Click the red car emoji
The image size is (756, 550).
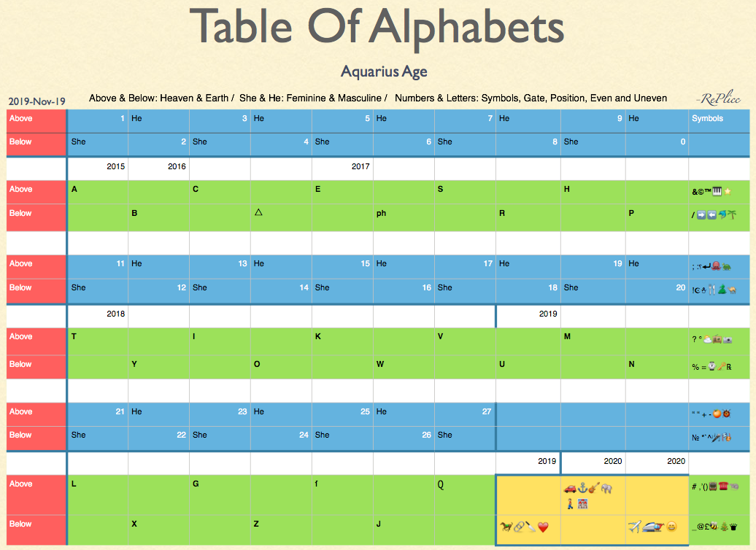[571, 488]
